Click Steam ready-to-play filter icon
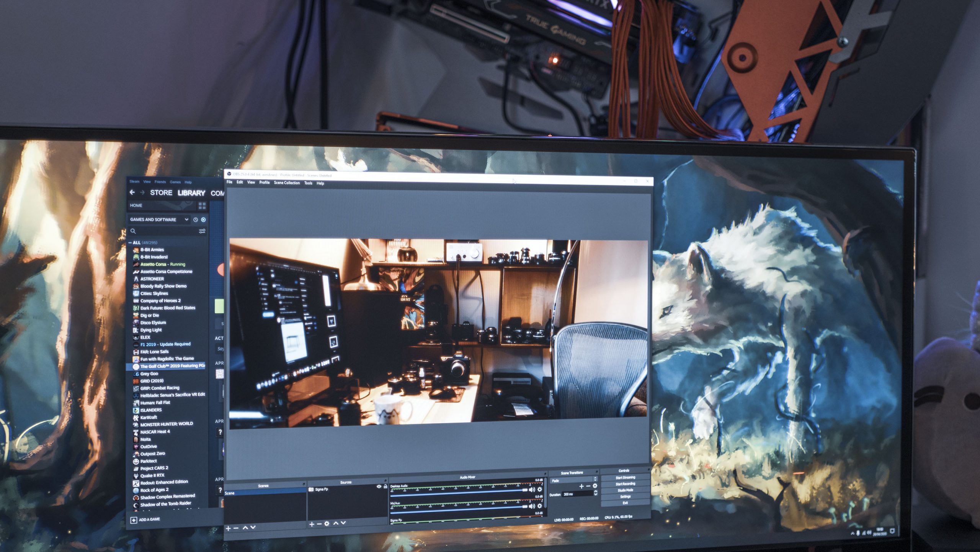 pyautogui.click(x=203, y=219)
